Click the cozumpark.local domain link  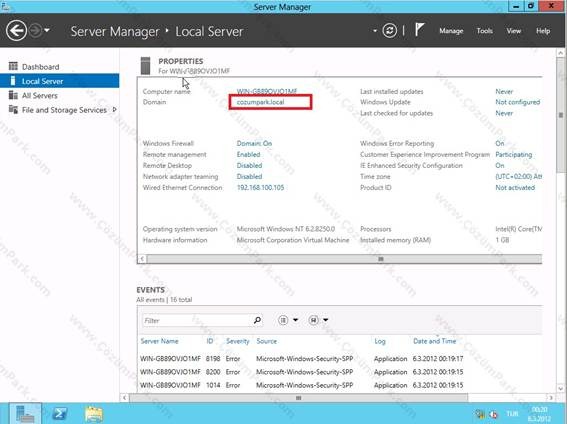260,102
